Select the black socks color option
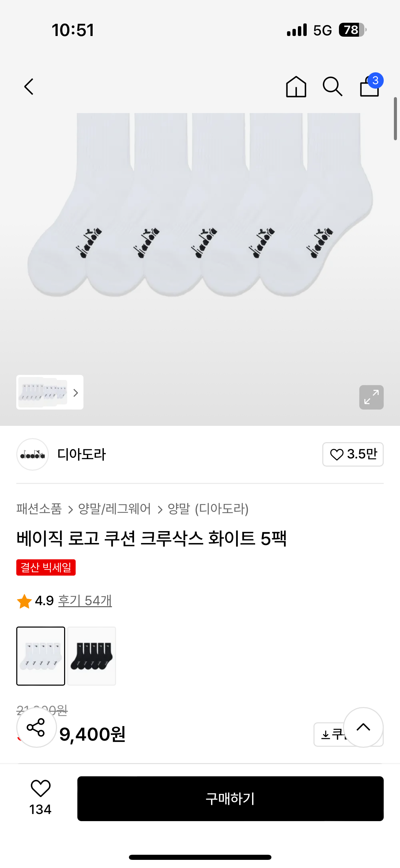The height and width of the screenshot is (868, 400). click(x=92, y=656)
